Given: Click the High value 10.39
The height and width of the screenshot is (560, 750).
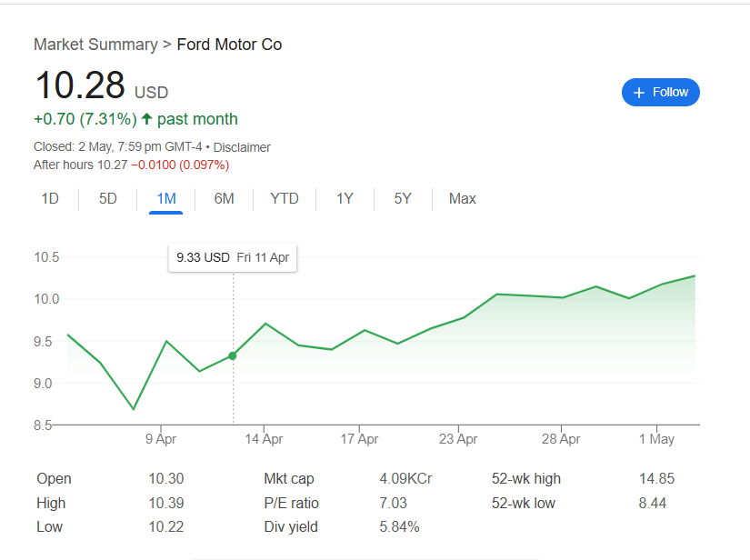Looking at the screenshot, I should coord(166,503).
